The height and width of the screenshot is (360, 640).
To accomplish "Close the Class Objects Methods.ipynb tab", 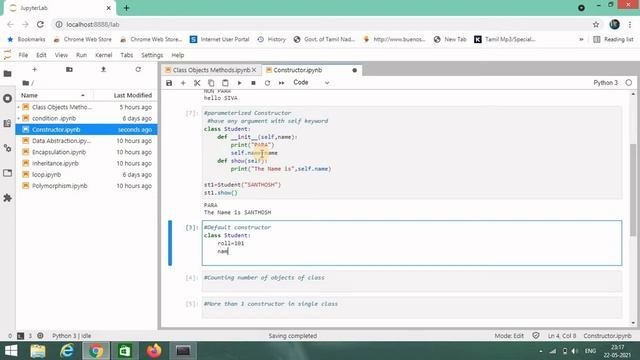I will (254, 70).
